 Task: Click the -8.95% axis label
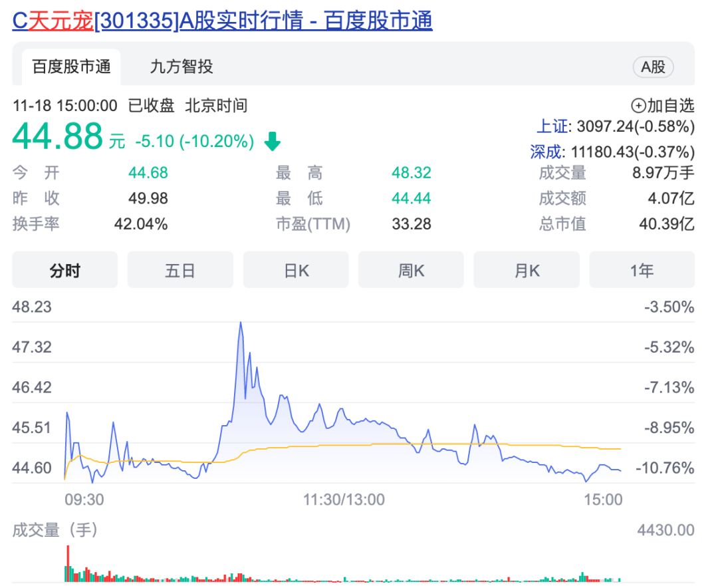[x=669, y=428]
